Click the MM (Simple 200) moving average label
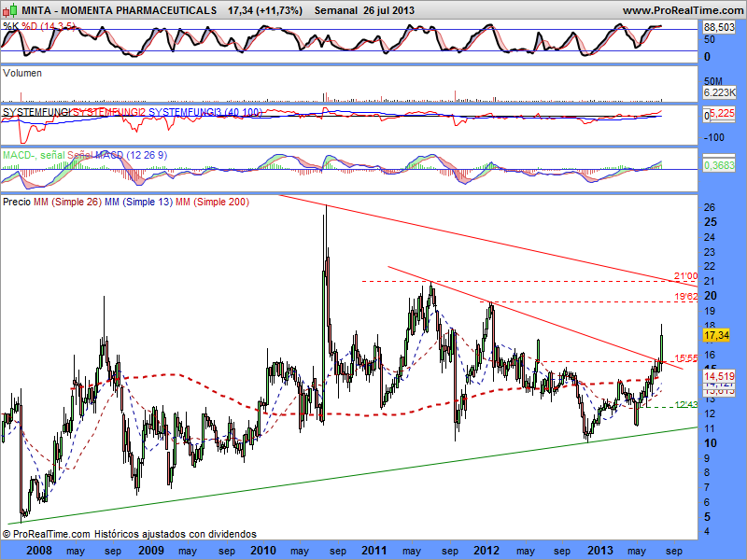747x560 pixels. click(x=212, y=202)
